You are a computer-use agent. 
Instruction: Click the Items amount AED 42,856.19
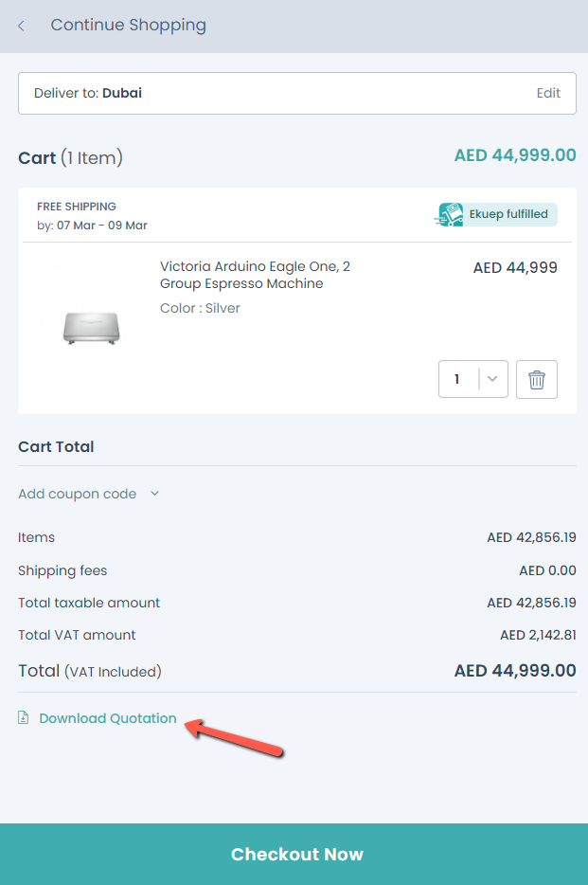coord(531,537)
